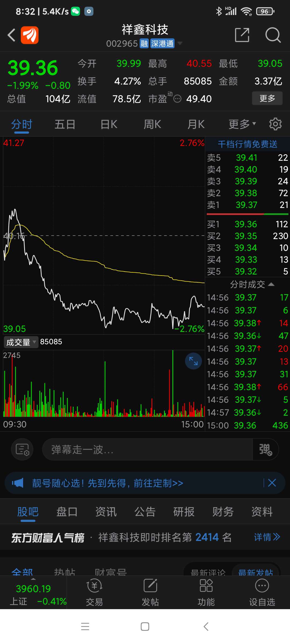
Task: Switch to the 月K chart tab
Action: [196, 124]
